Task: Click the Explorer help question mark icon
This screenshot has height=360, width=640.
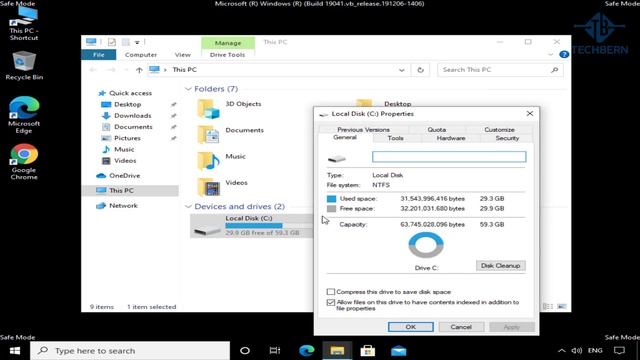Action: coord(564,54)
